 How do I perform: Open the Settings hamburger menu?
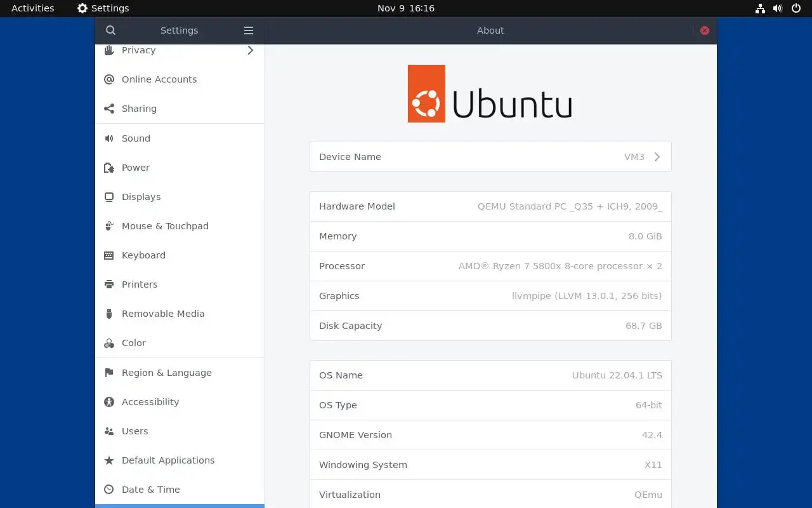(x=249, y=30)
